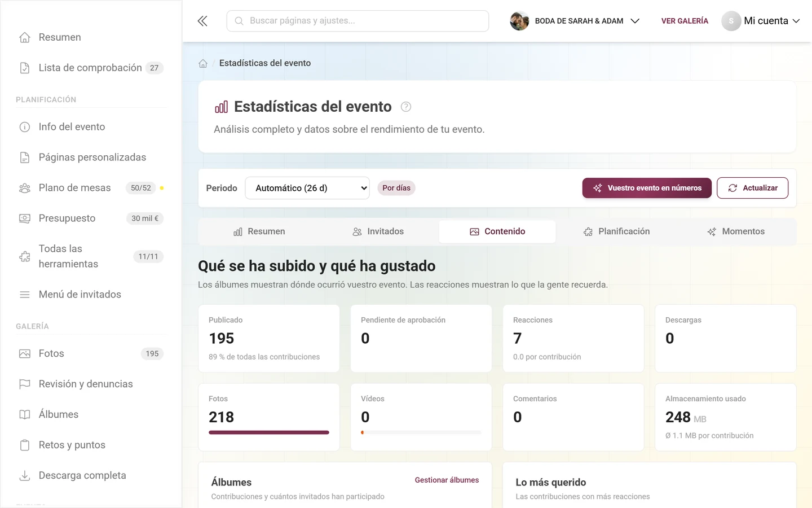The height and width of the screenshot is (508, 812).
Task: Click the Retos y puntos clipboard icon
Action: (25, 445)
